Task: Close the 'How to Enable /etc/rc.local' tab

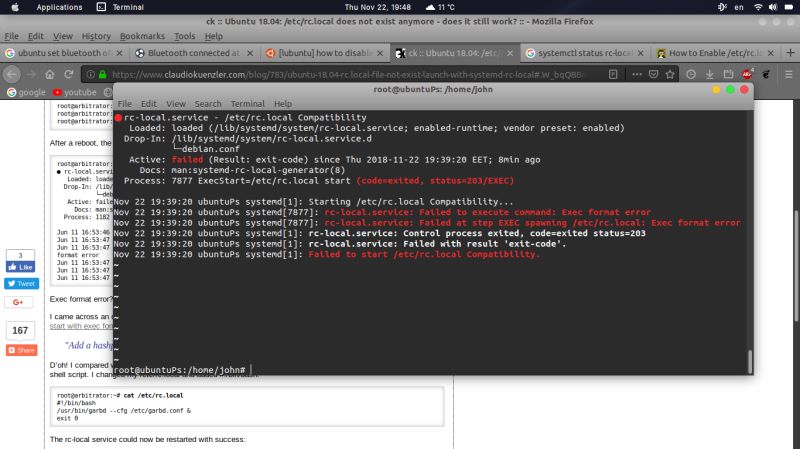Action: coord(771,53)
